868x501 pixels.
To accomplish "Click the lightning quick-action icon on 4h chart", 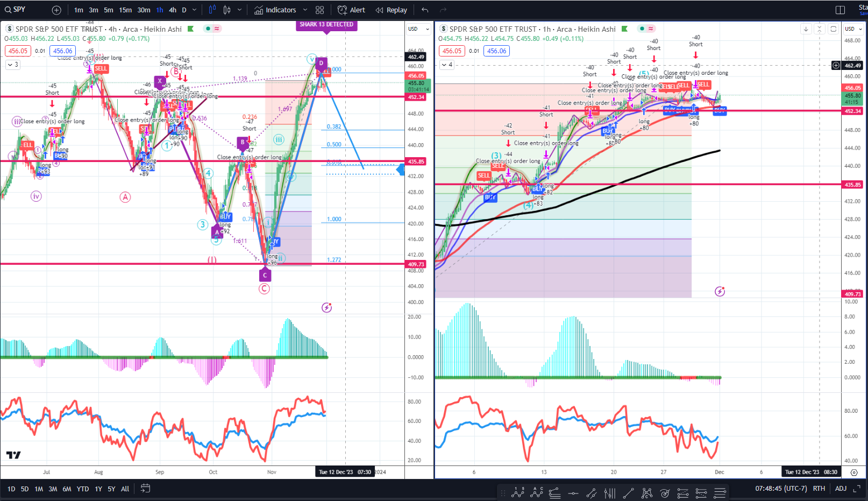I will pos(326,308).
